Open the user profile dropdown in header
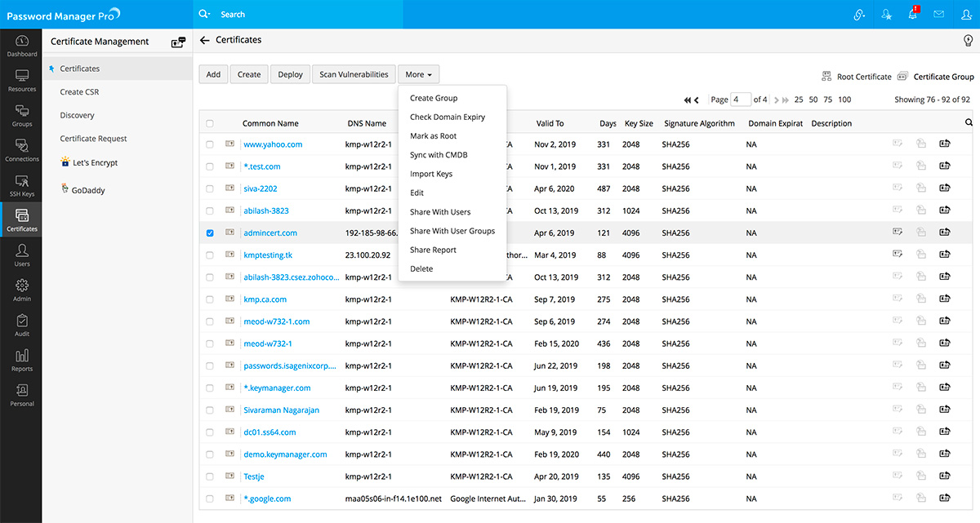This screenshot has height=523, width=980. click(966, 15)
